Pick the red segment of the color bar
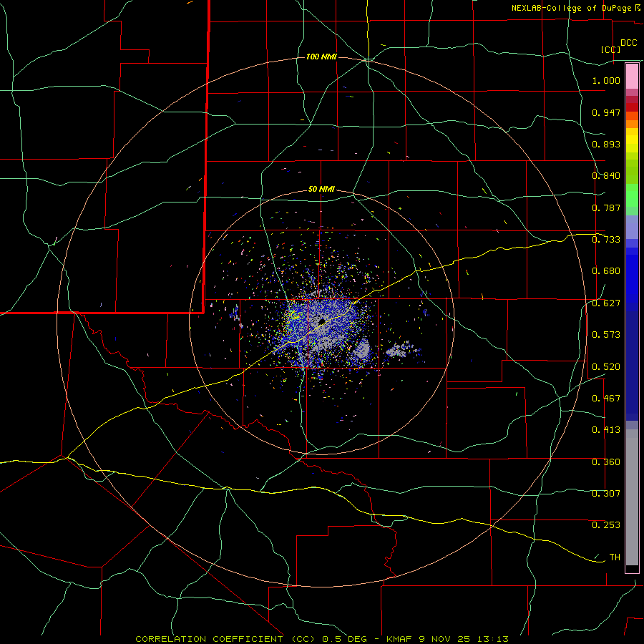The width and height of the screenshot is (644, 644). pos(632,107)
